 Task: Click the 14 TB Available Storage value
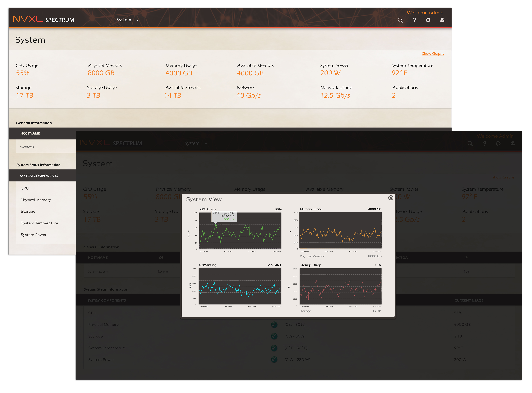point(173,95)
